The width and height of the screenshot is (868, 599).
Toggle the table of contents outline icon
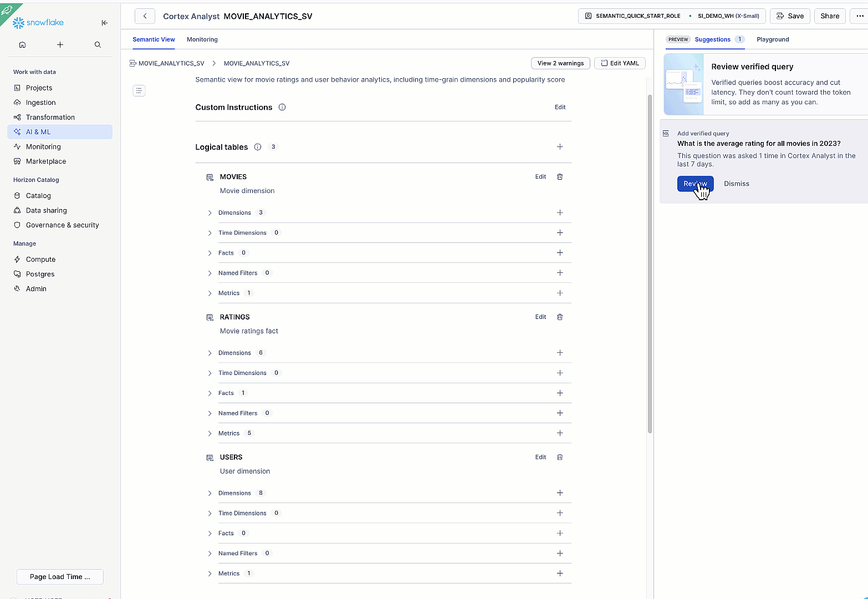pyautogui.click(x=139, y=90)
